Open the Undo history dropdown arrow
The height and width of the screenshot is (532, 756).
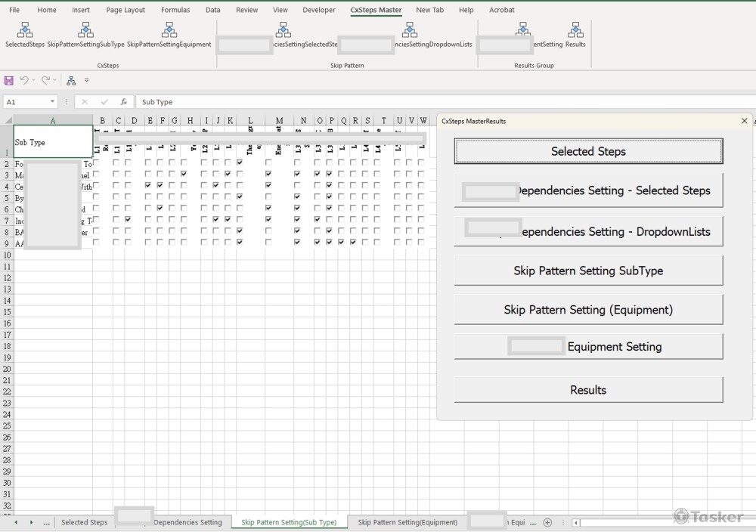(33, 80)
